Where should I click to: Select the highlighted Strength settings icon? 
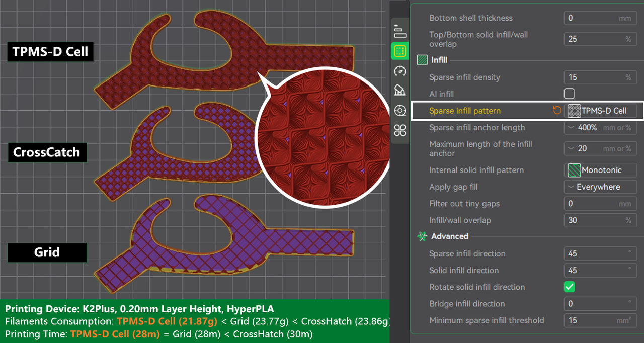pos(400,50)
